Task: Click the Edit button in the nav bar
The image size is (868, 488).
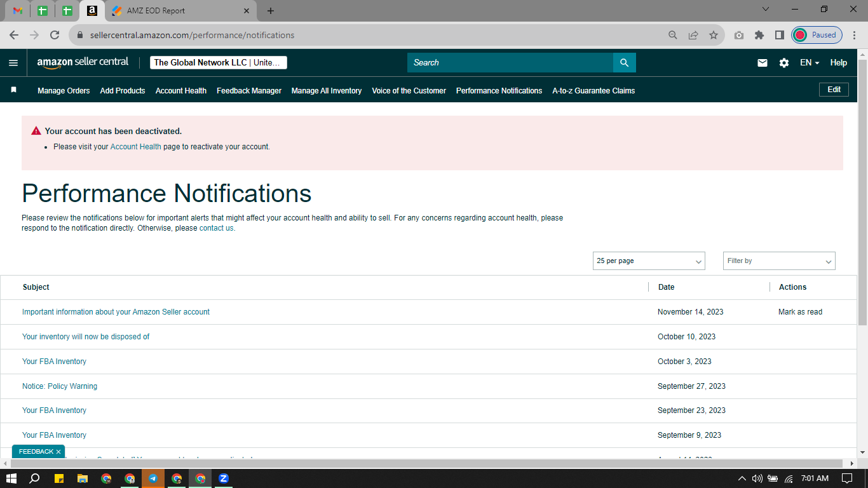Action: click(x=834, y=90)
